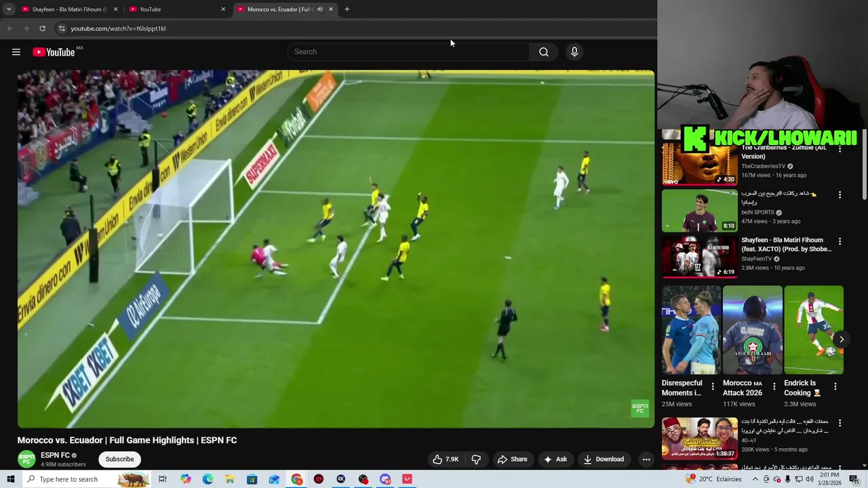Click the video title Morocco vs. Ecuador

[127, 441]
